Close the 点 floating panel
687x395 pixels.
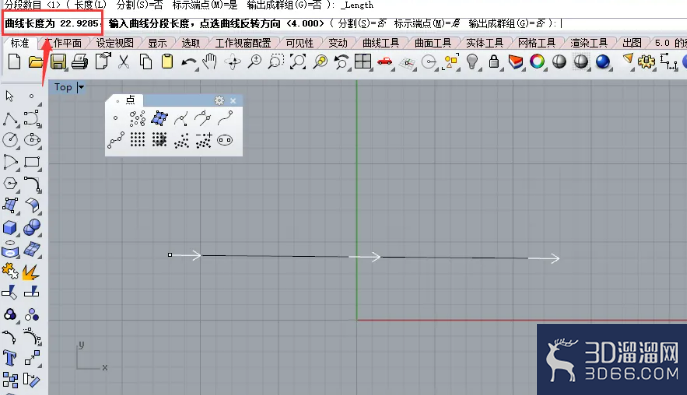233,101
